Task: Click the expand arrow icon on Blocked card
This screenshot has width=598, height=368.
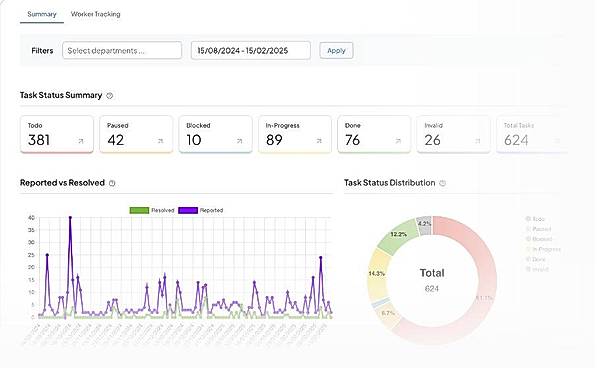Action: click(x=240, y=141)
